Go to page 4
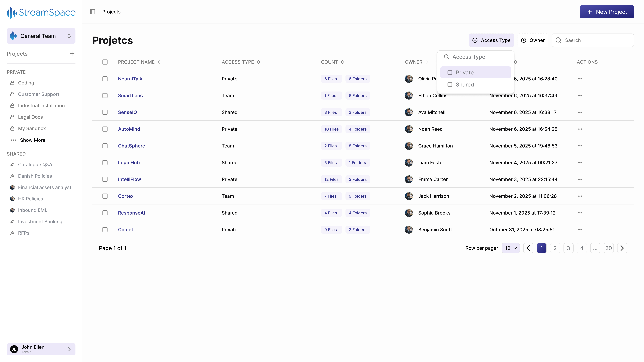This screenshot has width=644, height=362. (x=582, y=248)
